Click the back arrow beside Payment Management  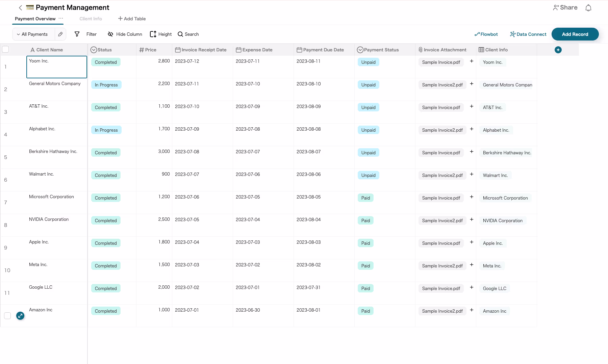coord(20,7)
